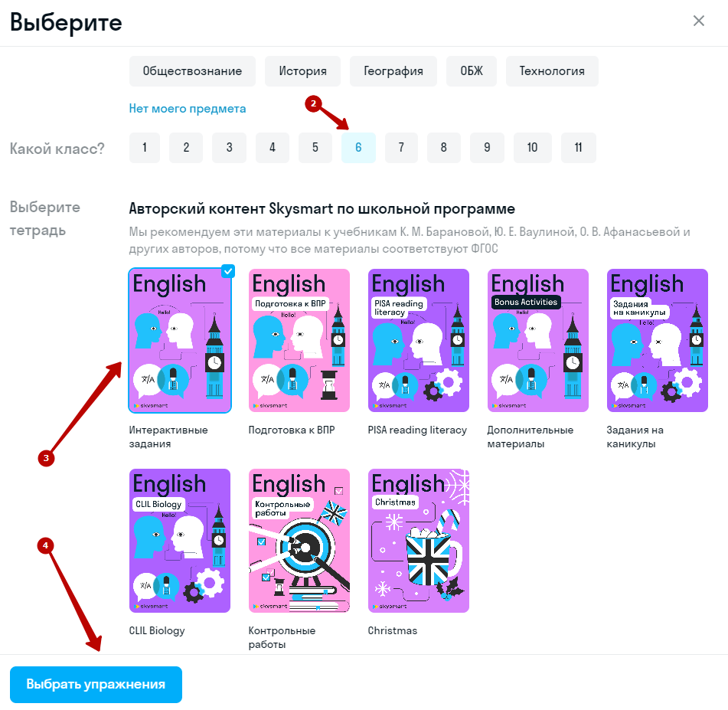Choose the 'Контрольные работы' workbook cover
The height and width of the screenshot is (710, 728).
299,541
